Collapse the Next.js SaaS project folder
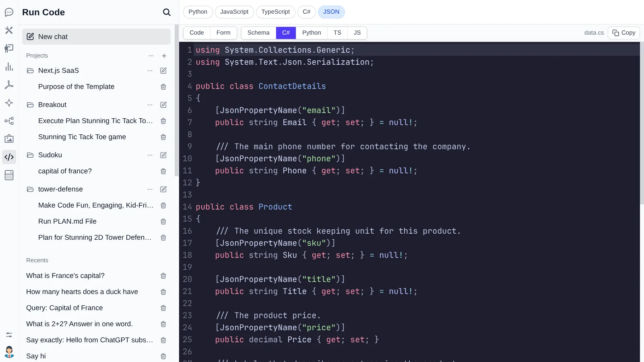Viewport: 644px width, 362px height. 30,71
